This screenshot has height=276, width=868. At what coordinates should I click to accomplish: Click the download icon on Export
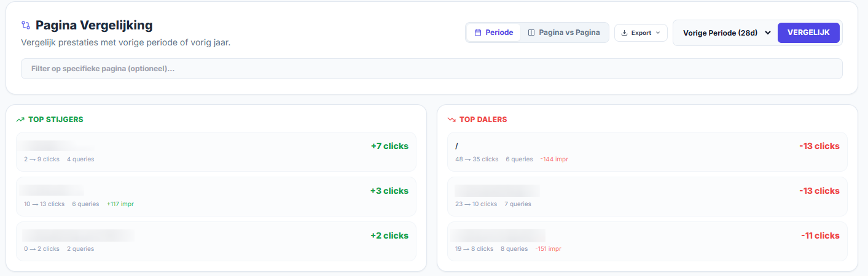tap(625, 33)
